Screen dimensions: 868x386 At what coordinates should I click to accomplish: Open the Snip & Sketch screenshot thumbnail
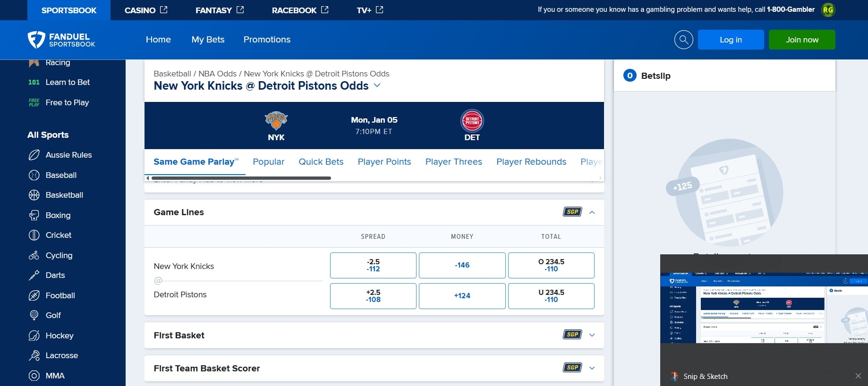[x=764, y=308]
